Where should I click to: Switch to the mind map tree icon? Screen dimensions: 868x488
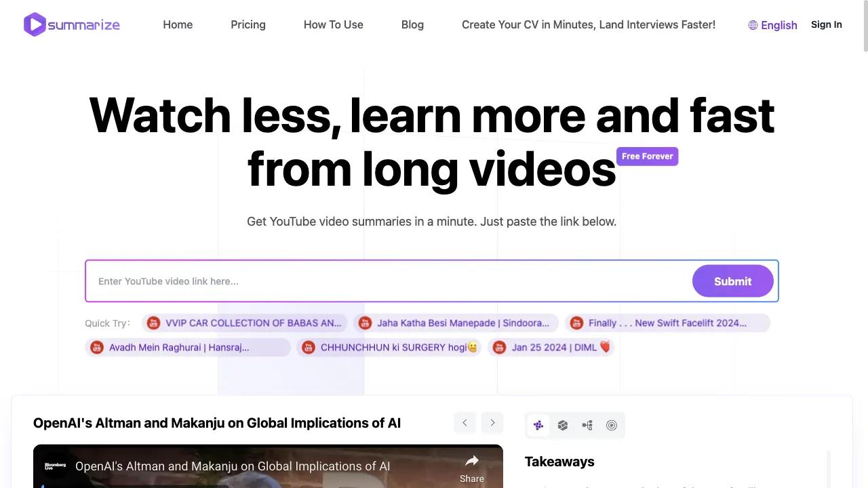point(587,426)
